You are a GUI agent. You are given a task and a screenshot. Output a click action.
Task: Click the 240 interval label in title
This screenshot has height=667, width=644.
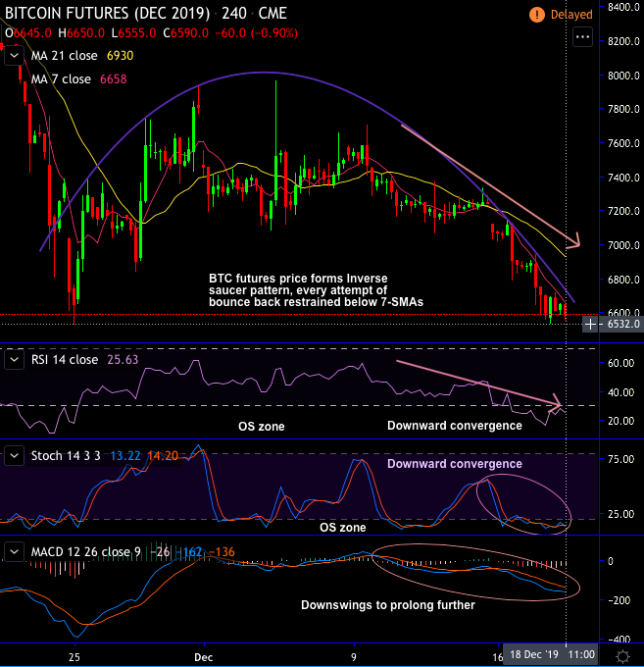(x=234, y=14)
